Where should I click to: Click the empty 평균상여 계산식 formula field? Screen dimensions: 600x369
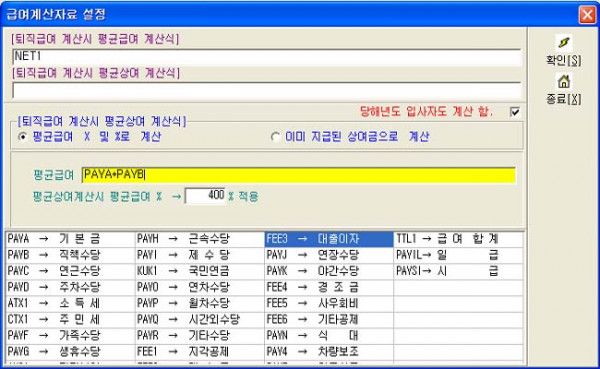(267, 91)
